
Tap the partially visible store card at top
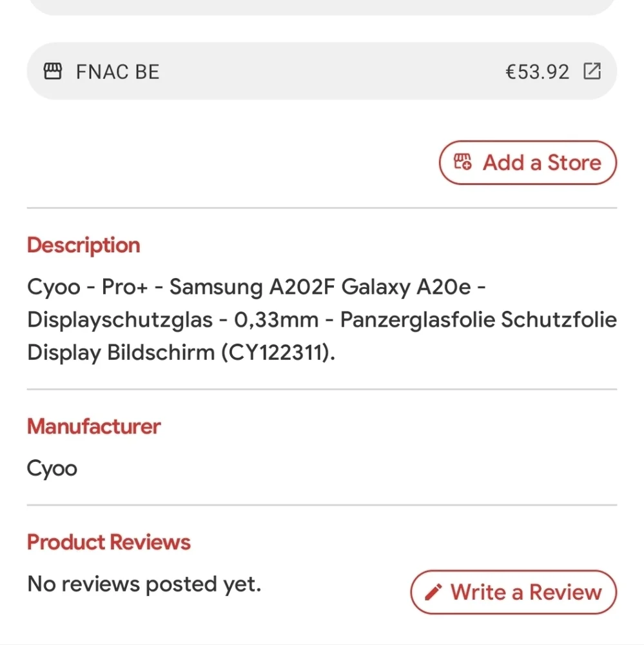[x=322, y=7]
